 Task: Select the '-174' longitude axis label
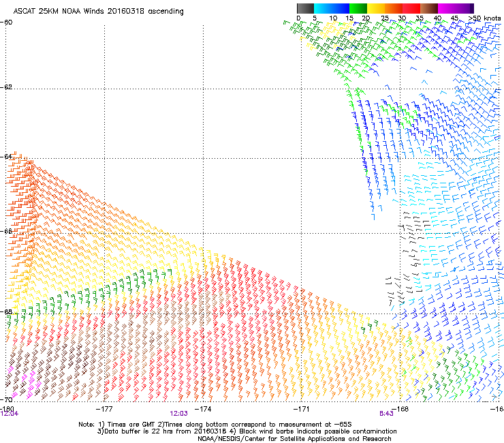[x=203, y=409]
